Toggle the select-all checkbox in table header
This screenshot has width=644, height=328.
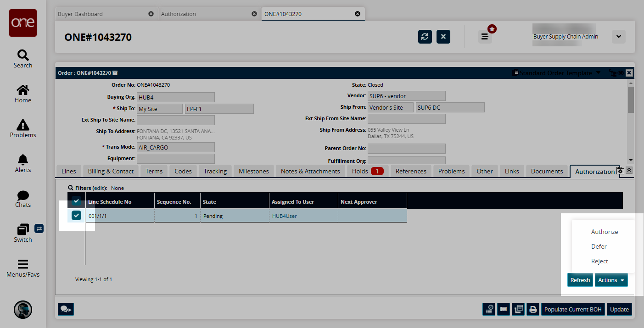76,201
